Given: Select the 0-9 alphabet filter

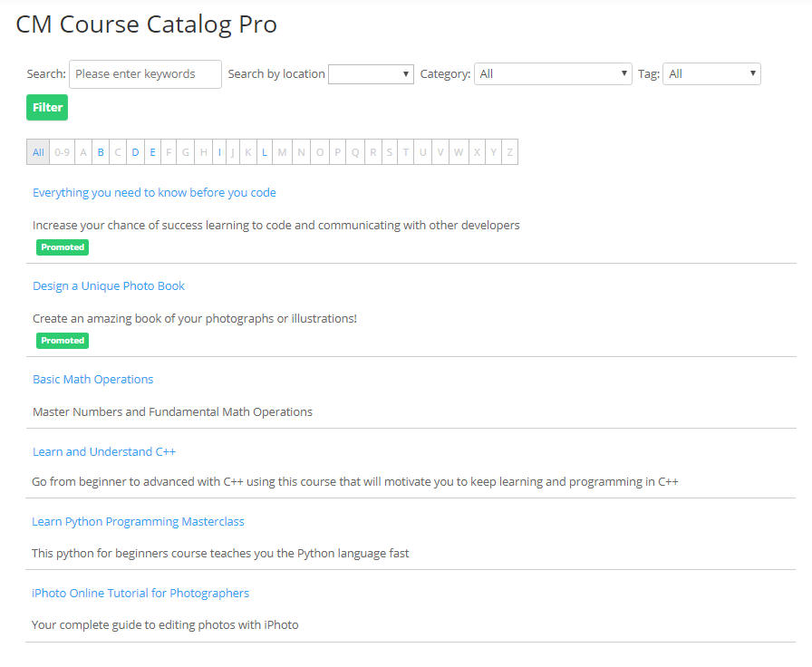Looking at the screenshot, I should pos(62,152).
